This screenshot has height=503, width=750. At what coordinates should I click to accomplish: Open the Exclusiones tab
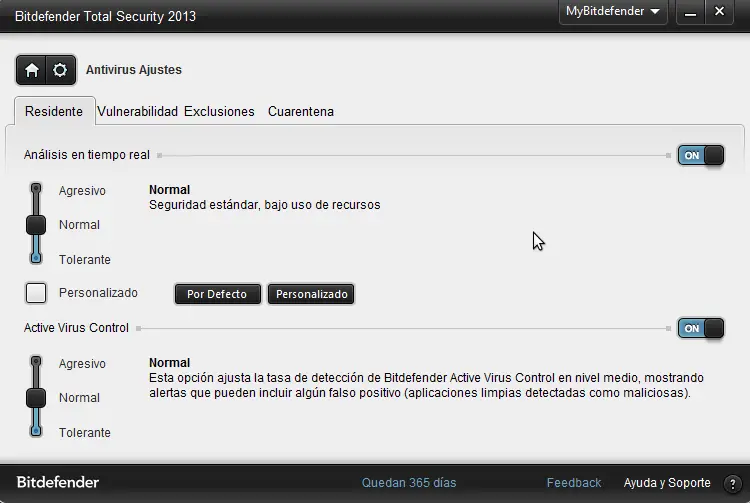[219, 111]
